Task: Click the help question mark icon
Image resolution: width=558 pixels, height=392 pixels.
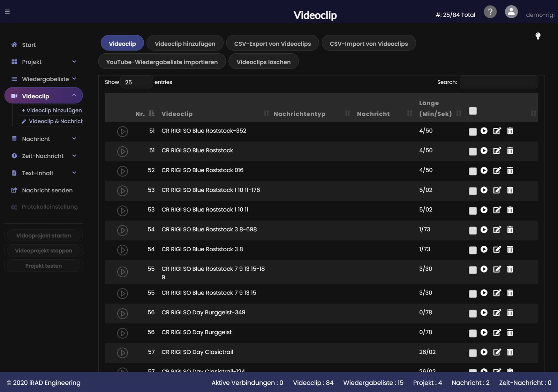Action: pos(490,12)
